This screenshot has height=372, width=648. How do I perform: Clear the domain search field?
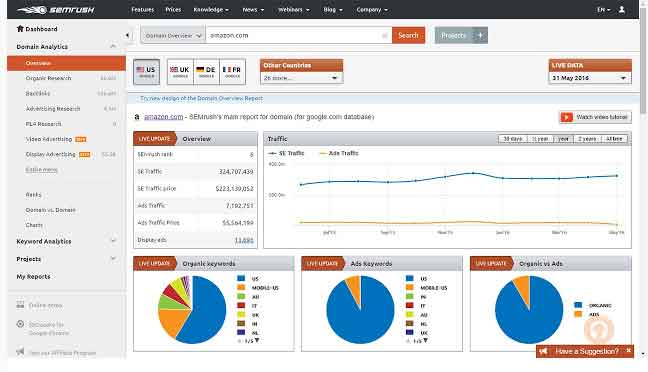coord(384,36)
